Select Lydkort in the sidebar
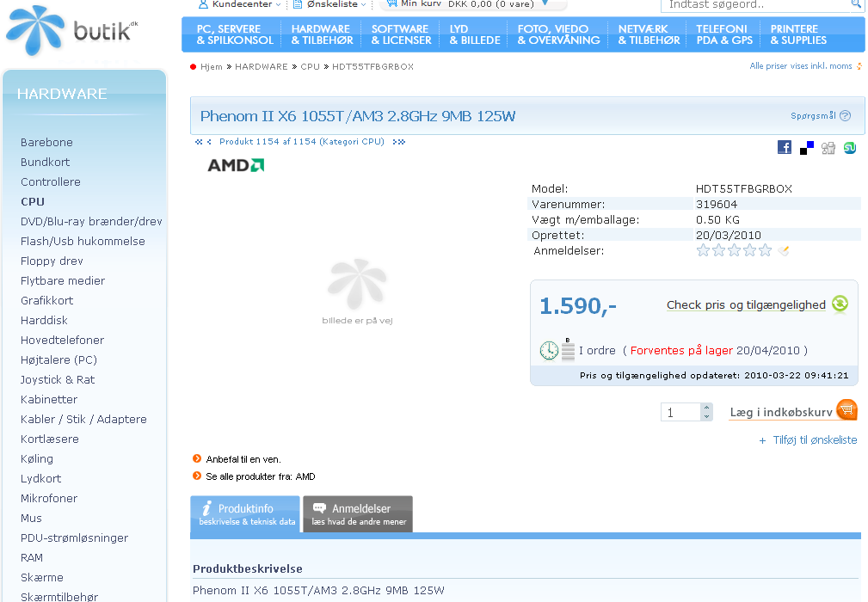 41,479
